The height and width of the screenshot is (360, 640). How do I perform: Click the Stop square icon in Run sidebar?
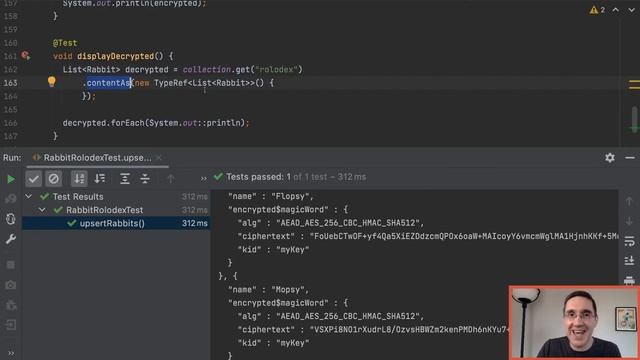point(11,264)
